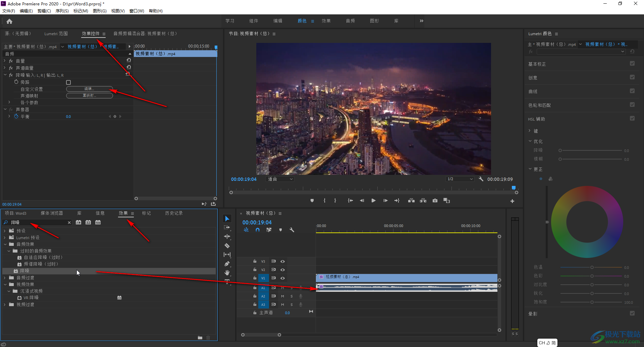The image size is (644, 347).
Task: Export frame with camera icon
Action: coord(435,201)
